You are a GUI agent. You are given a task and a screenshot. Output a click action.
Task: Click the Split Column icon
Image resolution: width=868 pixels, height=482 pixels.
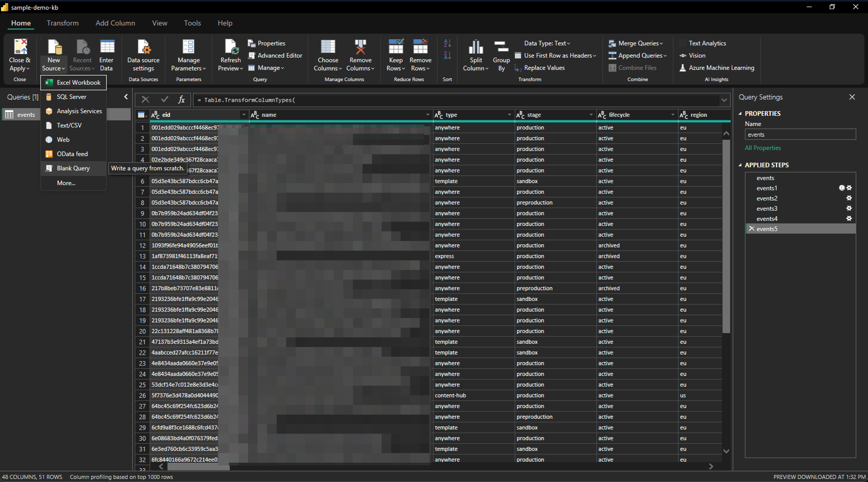[476, 47]
